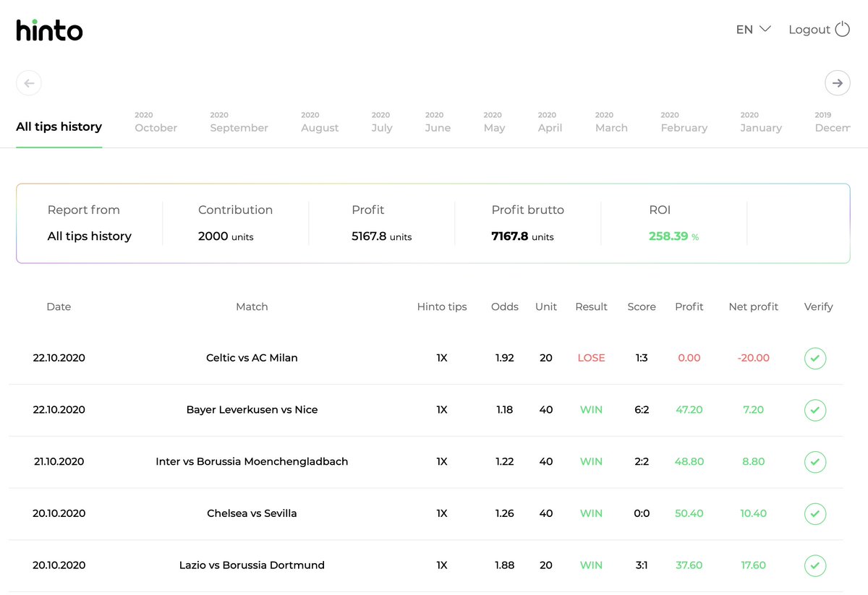Click the 17.60 net profit value
Viewport: 868px width, 595px height.
click(754, 565)
